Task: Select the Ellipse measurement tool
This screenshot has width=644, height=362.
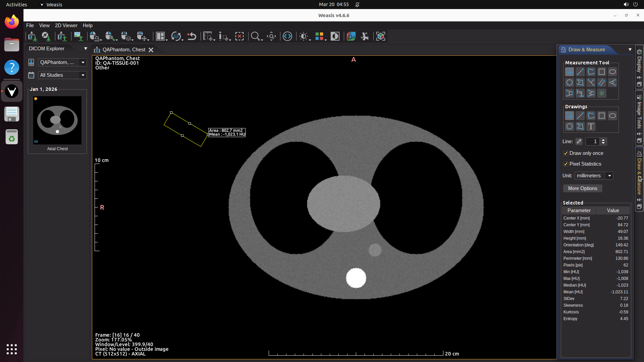Action: 612,72
